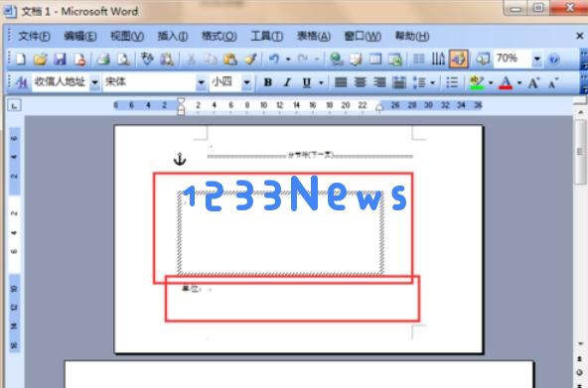The width and height of the screenshot is (588, 388).
Task: Open Print Preview
Action: pos(123,60)
